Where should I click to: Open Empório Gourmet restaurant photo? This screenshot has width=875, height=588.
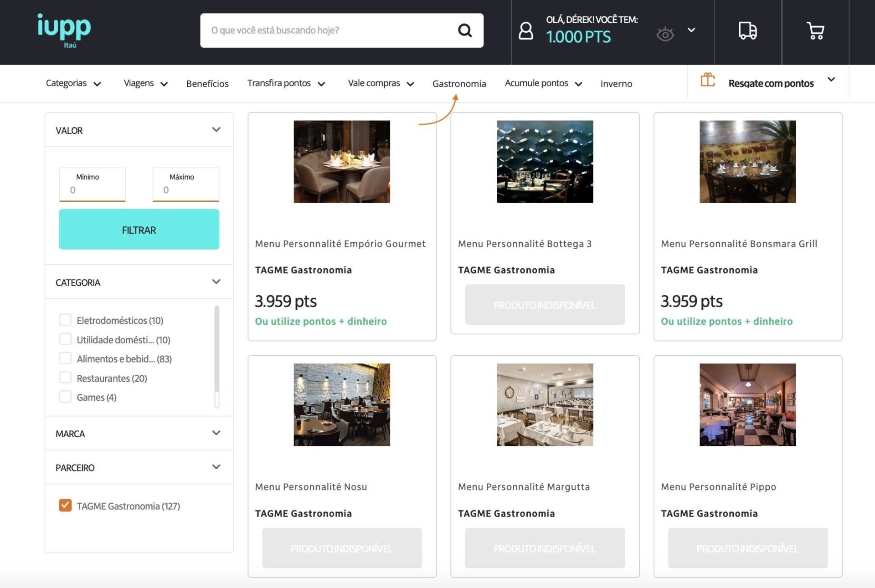click(x=342, y=162)
